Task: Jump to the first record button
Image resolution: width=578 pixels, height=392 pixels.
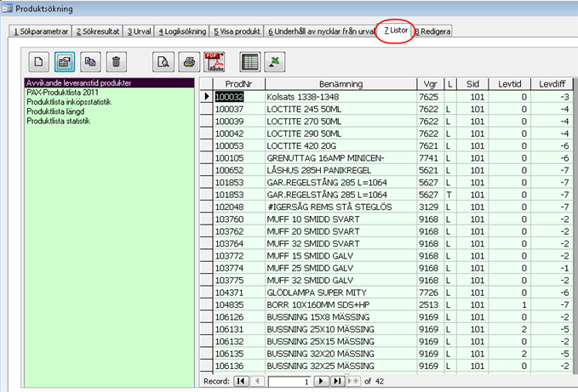Action: (242, 382)
